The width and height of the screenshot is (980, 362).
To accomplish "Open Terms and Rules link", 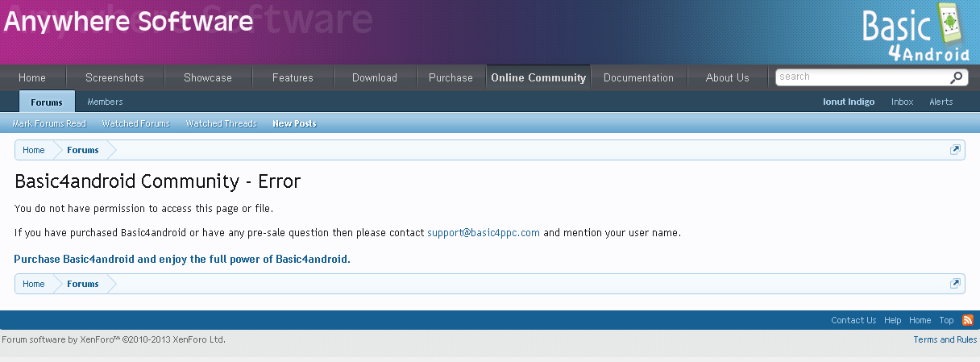I will [x=945, y=339].
